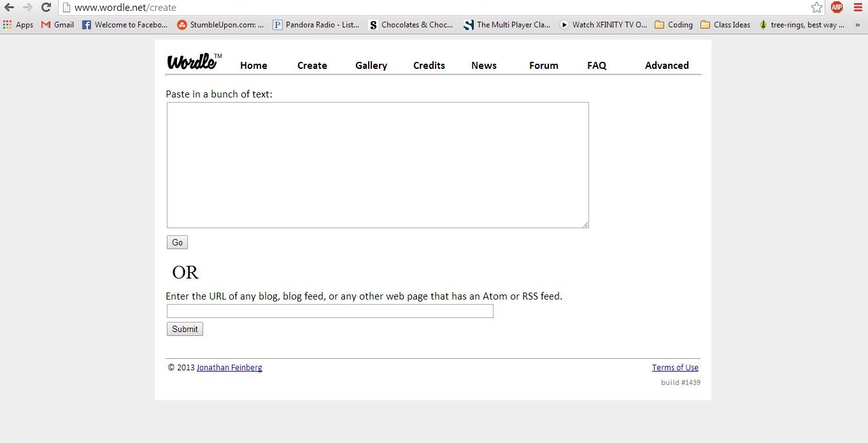The image size is (868, 443).
Task: Click the Wordle logo
Action: pyautogui.click(x=194, y=61)
